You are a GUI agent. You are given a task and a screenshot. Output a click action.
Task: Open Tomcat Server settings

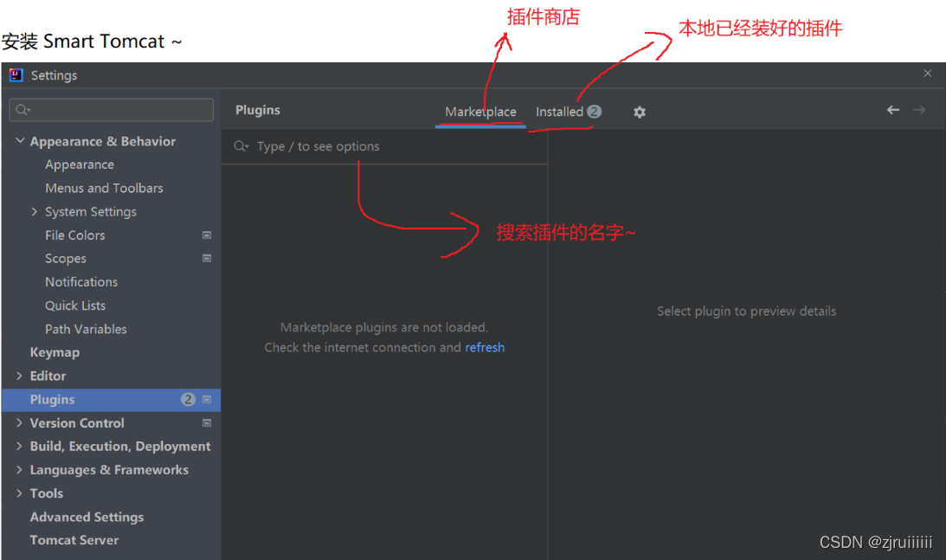pos(74,540)
